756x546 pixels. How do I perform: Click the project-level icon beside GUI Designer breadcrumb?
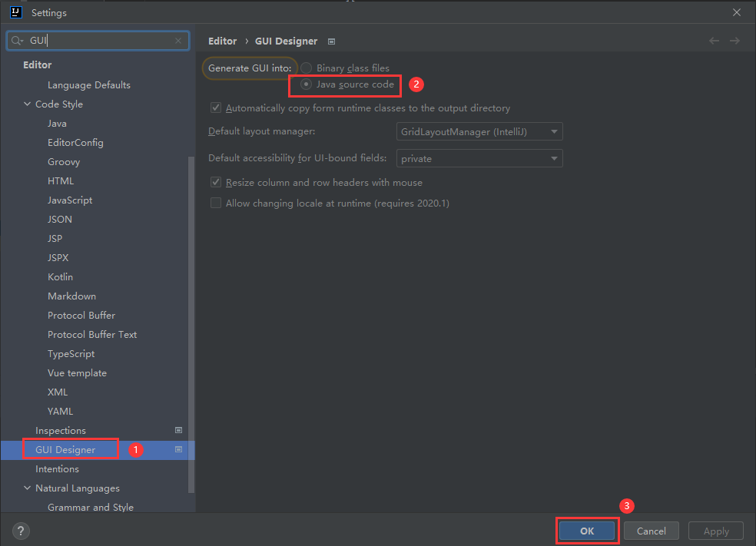(x=331, y=41)
